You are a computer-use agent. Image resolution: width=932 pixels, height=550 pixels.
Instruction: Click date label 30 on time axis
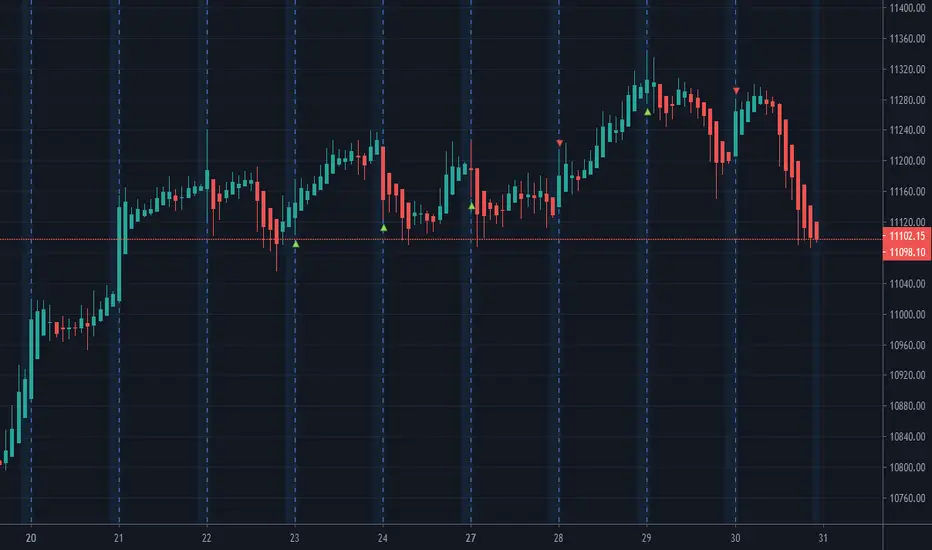[x=735, y=538]
